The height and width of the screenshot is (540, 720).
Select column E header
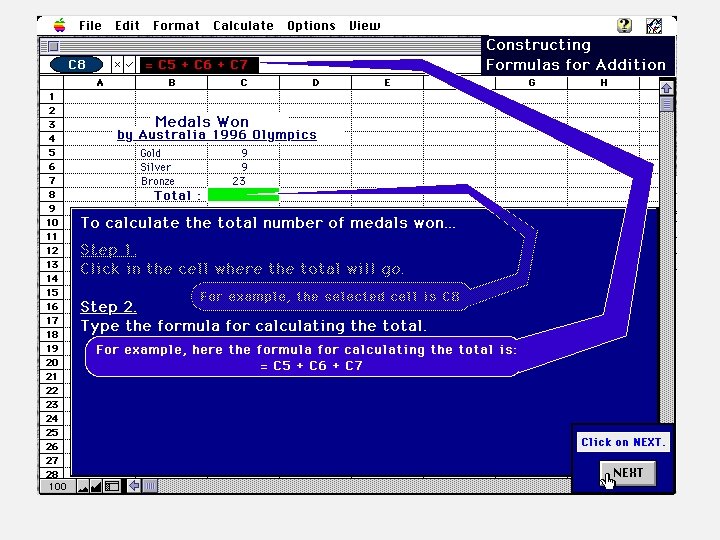[x=388, y=83]
